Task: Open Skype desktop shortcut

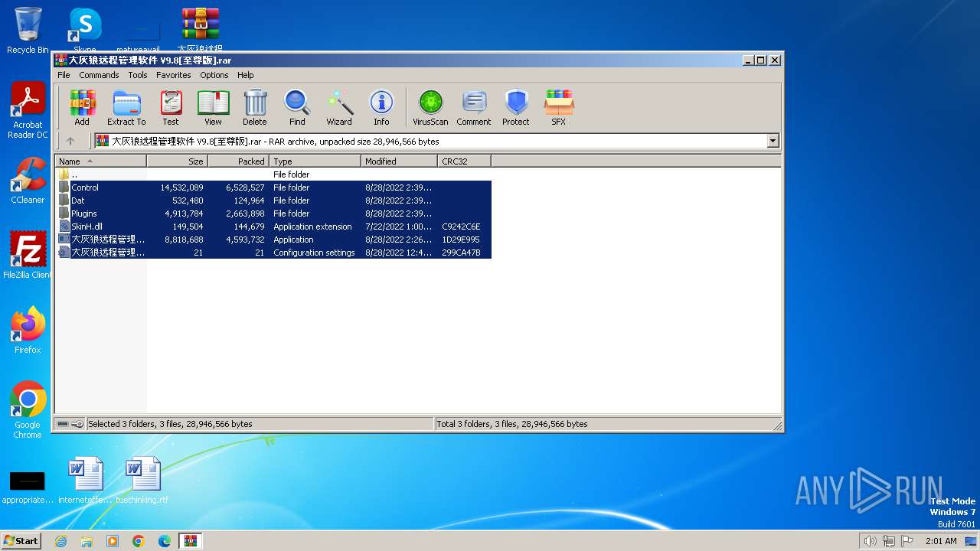Action: 85,31
